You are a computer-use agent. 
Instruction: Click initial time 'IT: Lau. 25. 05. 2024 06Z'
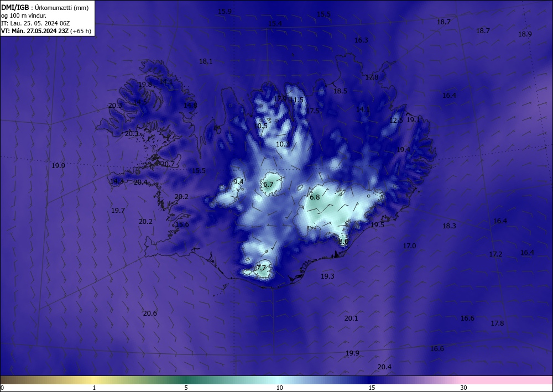tap(35, 23)
